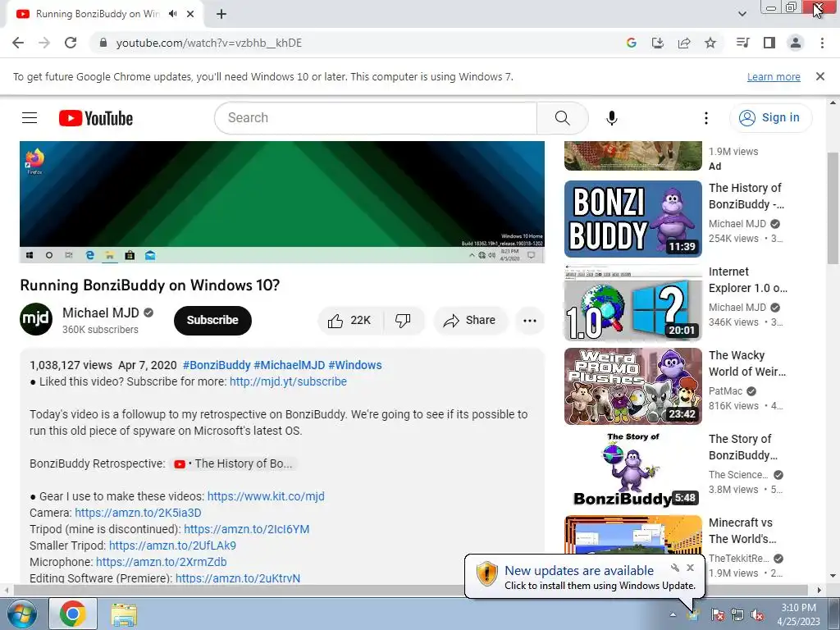The height and width of the screenshot is (630, 840).
Task: Go back with Chrome's back arrow
Action: pos(18,43)
